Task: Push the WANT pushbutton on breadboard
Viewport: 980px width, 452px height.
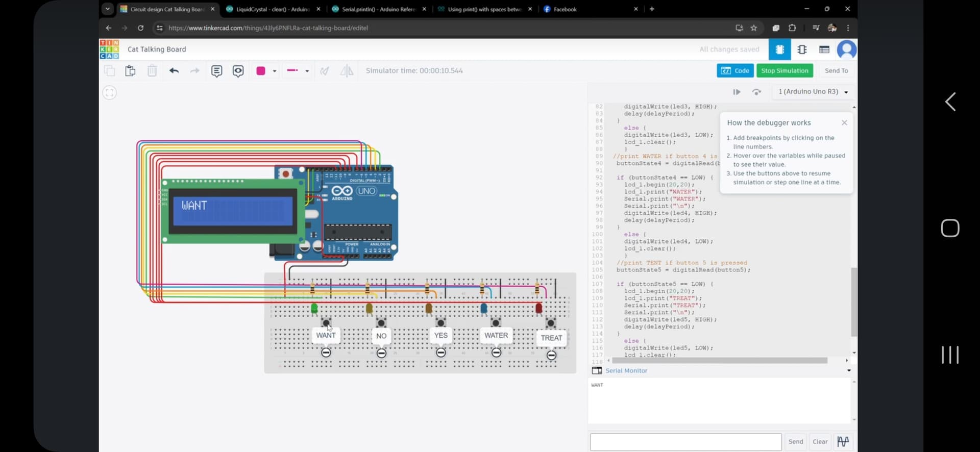Action: click(326, 323)
